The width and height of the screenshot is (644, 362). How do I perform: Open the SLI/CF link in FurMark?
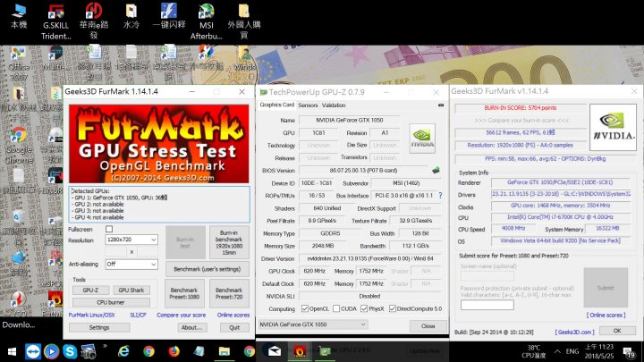tap(138, 316)
